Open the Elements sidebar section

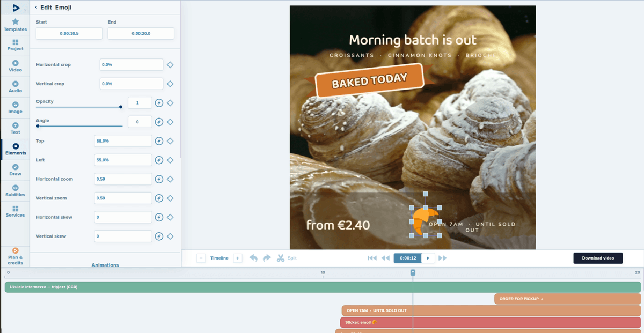15,149
